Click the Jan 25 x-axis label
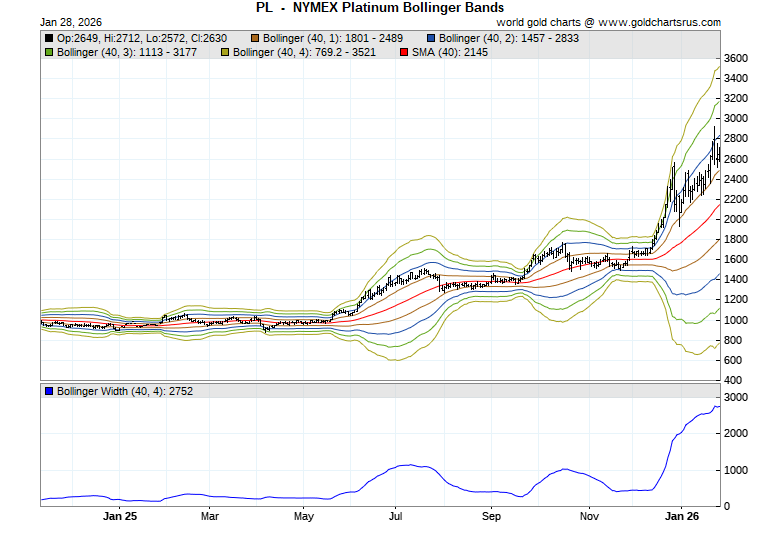760x542 pixels. [119, 517]
